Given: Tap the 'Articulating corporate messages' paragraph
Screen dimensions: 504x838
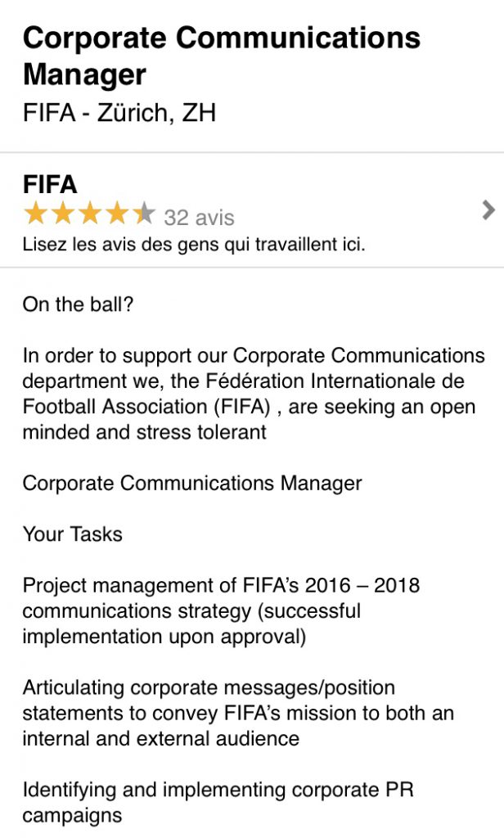Looking at the screenshot, I should click(x=237, y=713).
